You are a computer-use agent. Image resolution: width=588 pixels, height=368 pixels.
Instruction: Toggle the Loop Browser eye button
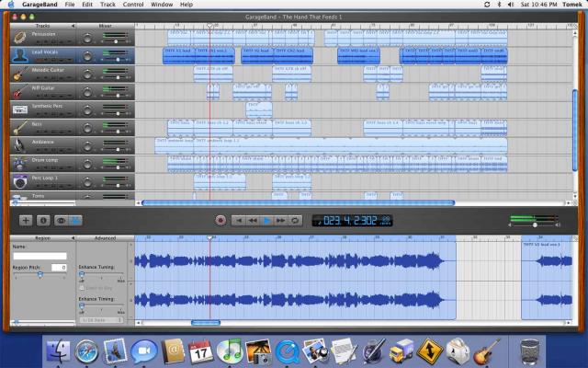pyautogui.click(x=62, y=221)
